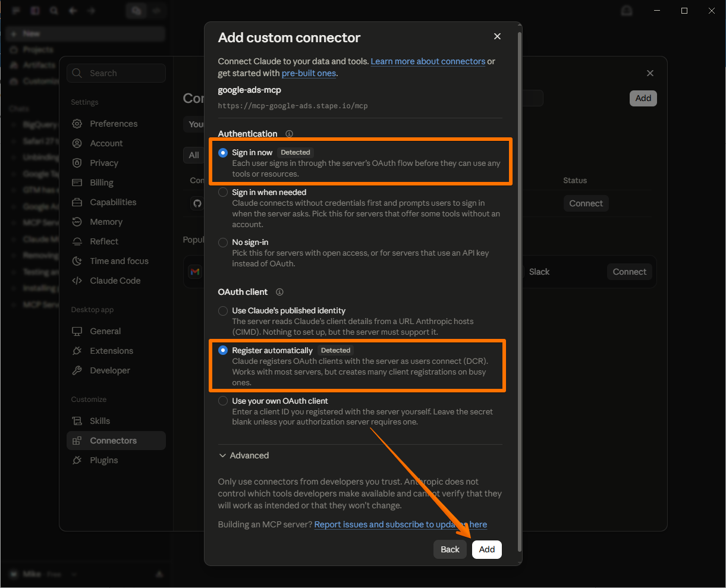Click the ghost icon near window controls
Image resolution: width=726 pixels, height=588 pixels.
(x=626, y=11)
